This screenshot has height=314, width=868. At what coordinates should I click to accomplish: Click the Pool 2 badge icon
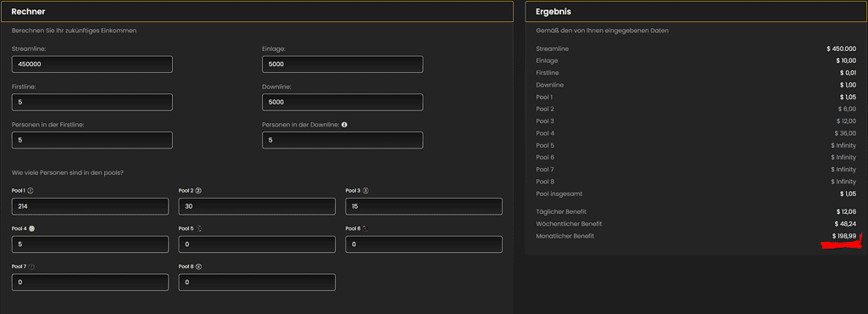coord(198,190)
